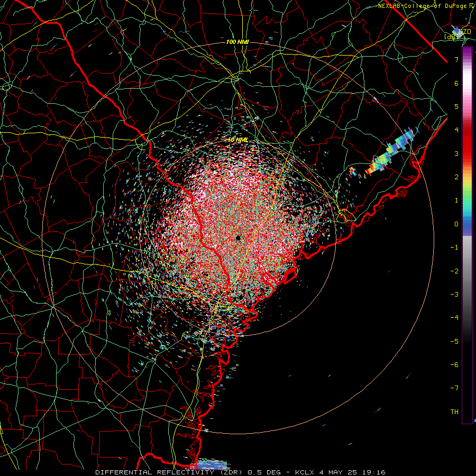Click the black radar site dot at center
Image resolution: width=476 pixels, height=476 pixels.
(238, 237)
